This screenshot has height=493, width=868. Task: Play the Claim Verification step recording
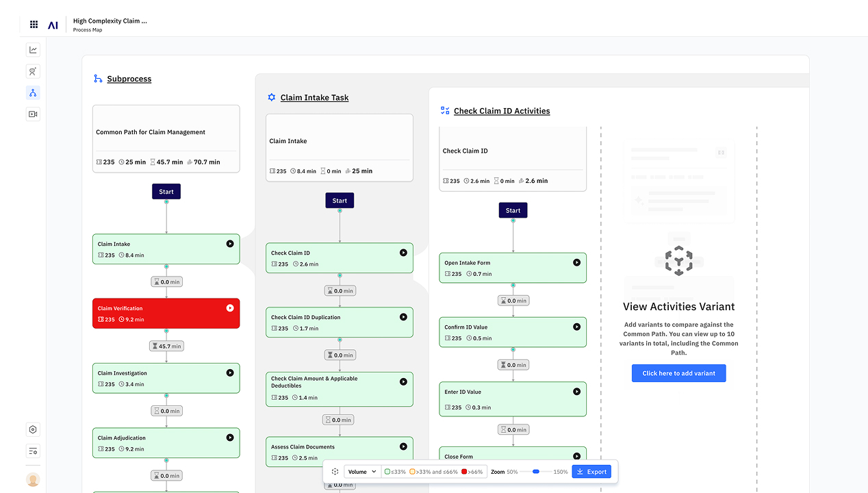230,308
